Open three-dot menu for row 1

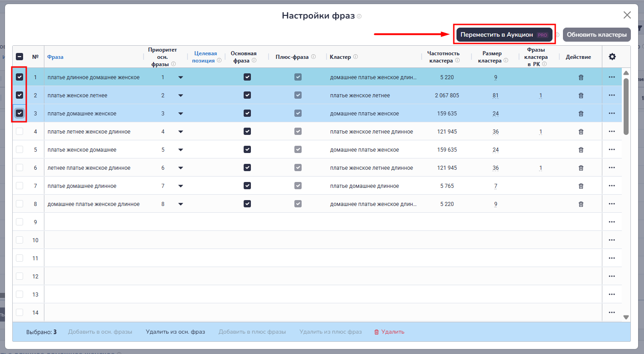[612, 77]
